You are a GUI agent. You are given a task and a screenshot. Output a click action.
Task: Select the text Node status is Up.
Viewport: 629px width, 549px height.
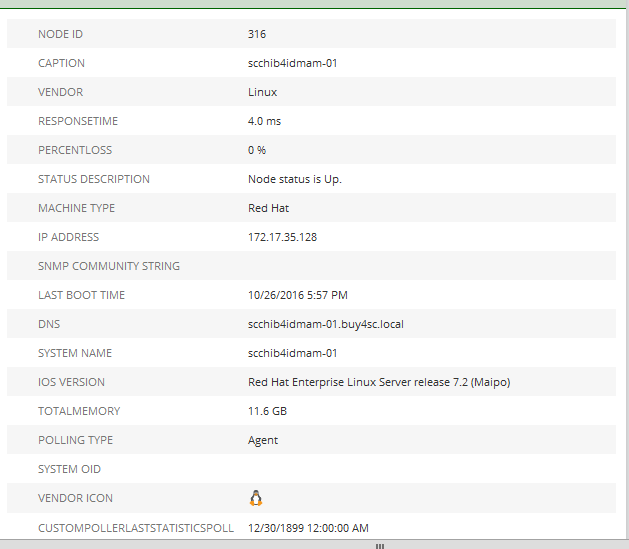coord(295,179)
